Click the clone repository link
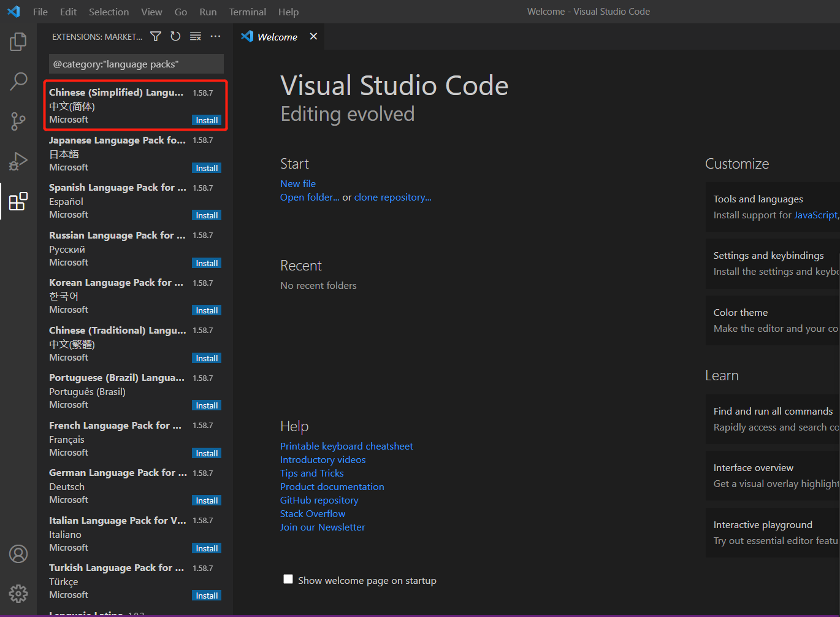 tap(392, 197)
